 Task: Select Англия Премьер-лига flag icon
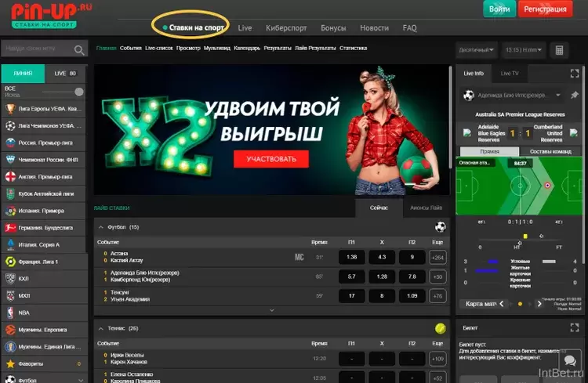10,176
